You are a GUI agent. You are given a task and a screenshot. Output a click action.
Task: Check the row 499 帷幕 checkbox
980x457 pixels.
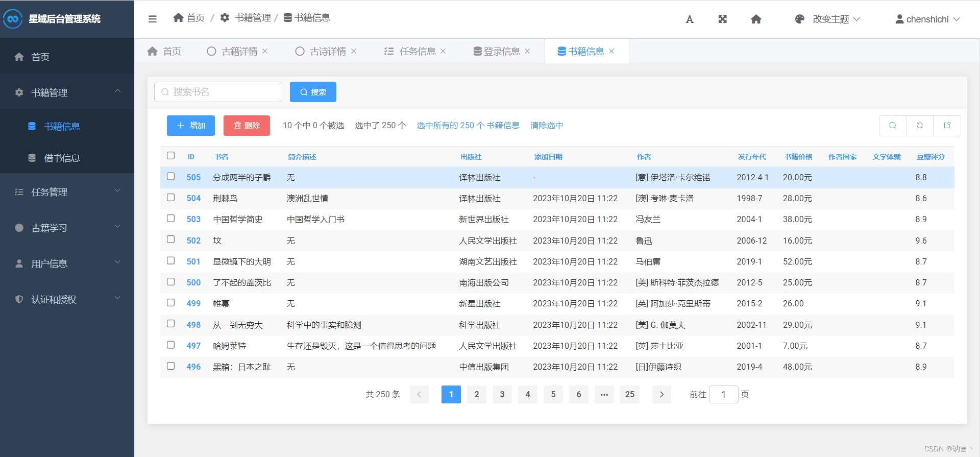tap(171, 303)
